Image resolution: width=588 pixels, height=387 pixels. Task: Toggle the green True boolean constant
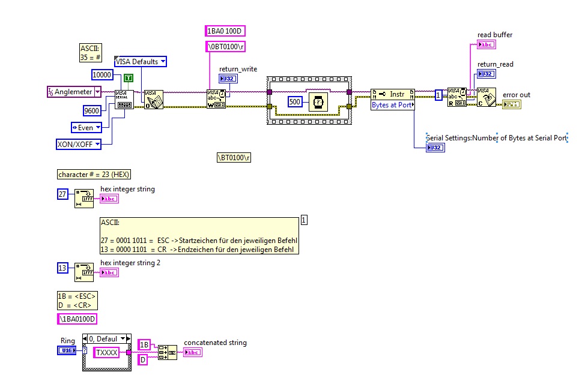pyautogui.click(x=129, y=78)
